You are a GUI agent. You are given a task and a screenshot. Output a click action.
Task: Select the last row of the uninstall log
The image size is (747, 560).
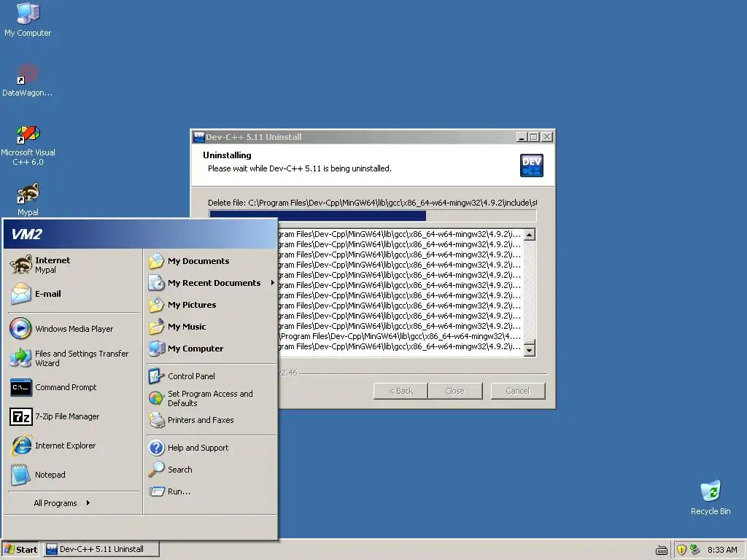pos(400,346)
